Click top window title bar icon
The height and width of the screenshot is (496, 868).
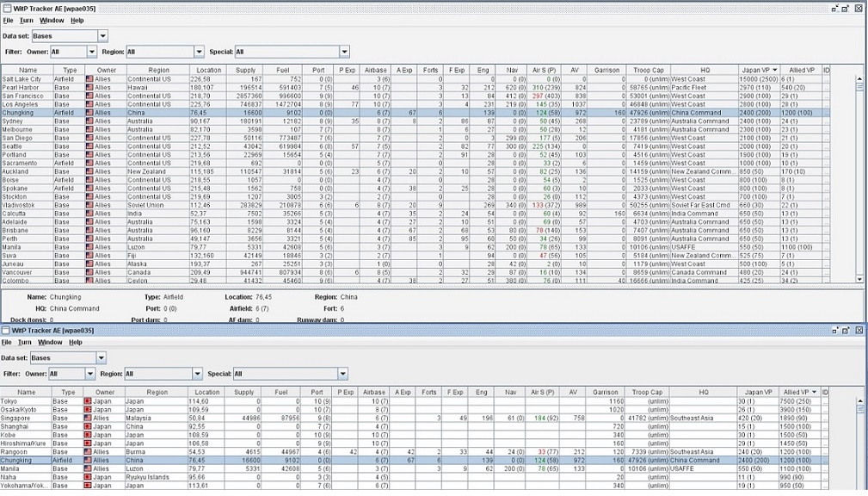(x=7, y=9)
